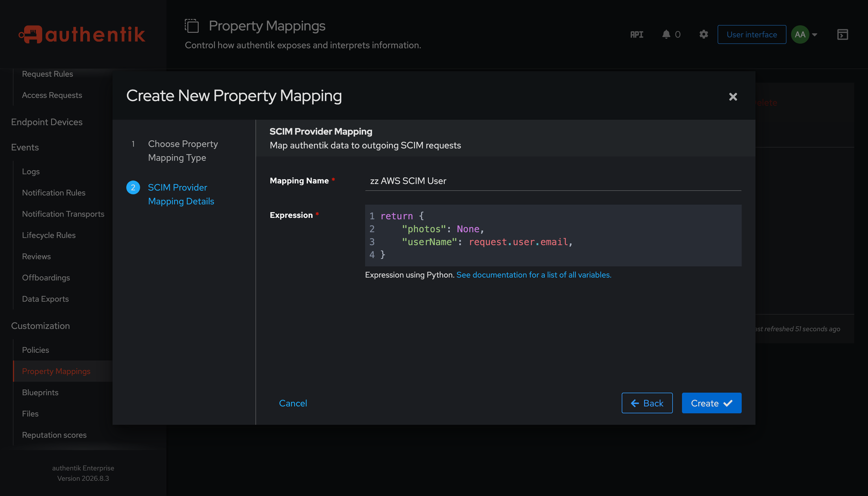Open Request Rules in sidebar
Image resolution: width=868 pixels, height=496 pixels.
pos(47,74)
